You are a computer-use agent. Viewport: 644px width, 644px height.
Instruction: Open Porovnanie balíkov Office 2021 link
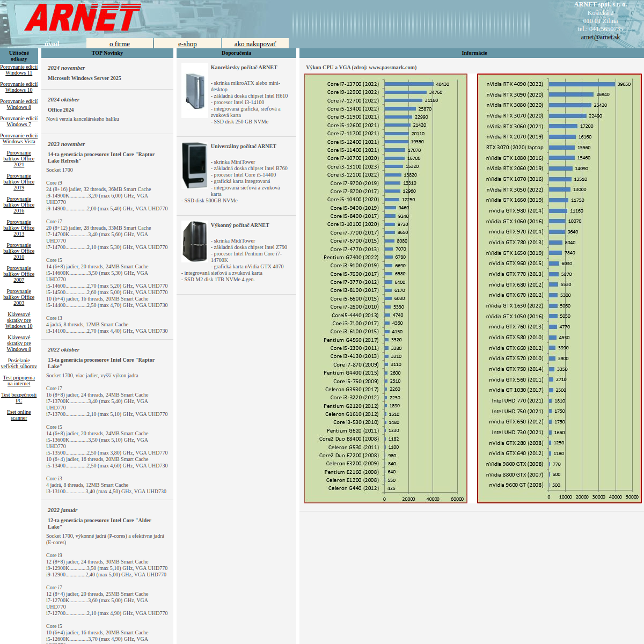[19, 159]
